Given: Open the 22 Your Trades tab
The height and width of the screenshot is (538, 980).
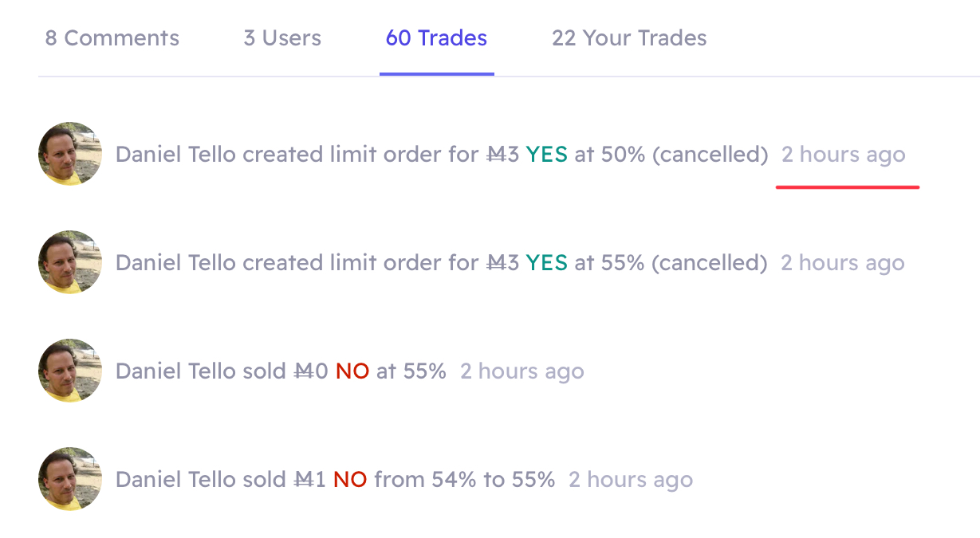Looking at the screenshot, I should [x=629, y=38].
